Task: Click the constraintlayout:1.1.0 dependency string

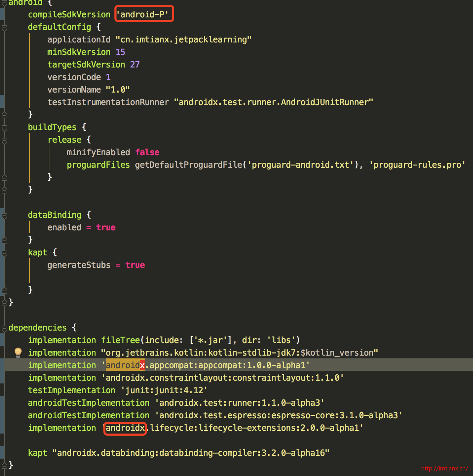Action: tap(223, 378)
